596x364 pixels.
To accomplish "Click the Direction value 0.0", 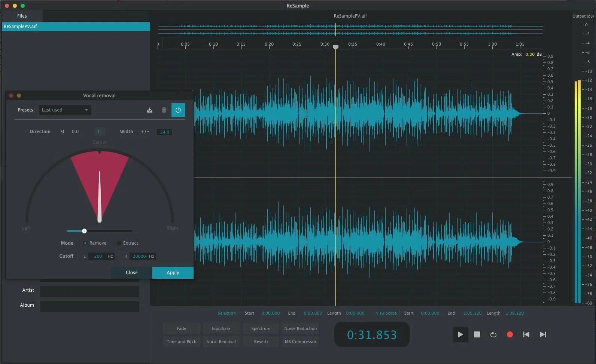I will pyautogui.click(x=75, y=132).
